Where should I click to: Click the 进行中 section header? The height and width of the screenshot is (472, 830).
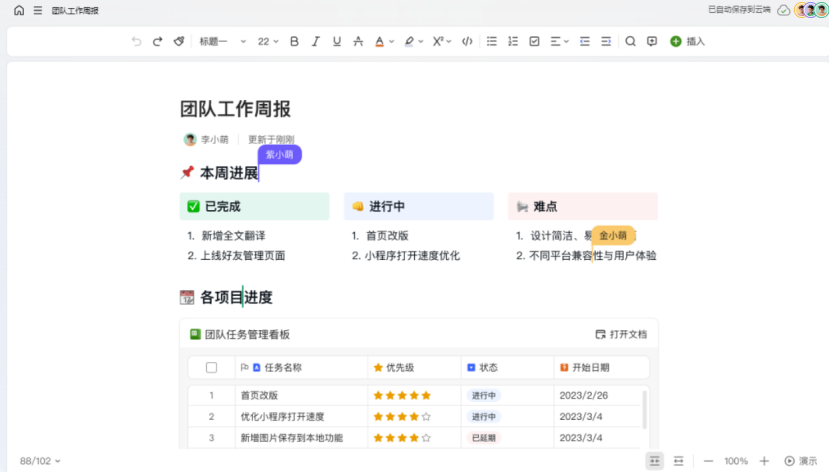coord(419,206)
